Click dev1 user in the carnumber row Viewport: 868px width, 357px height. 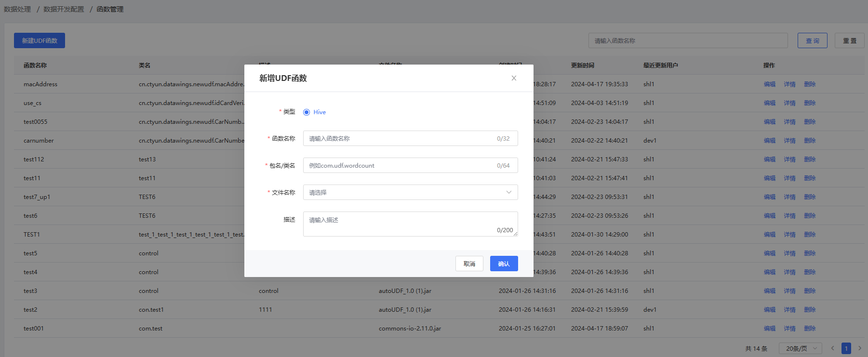(650, 141)
